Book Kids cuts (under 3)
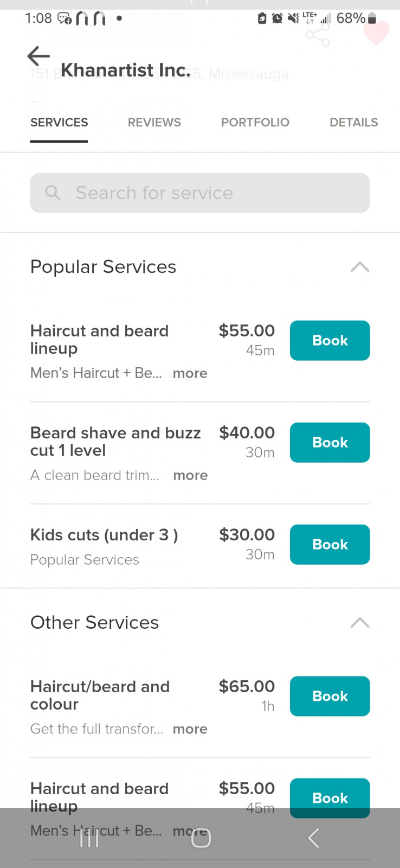The image size is (400, 868). (330, 545)
